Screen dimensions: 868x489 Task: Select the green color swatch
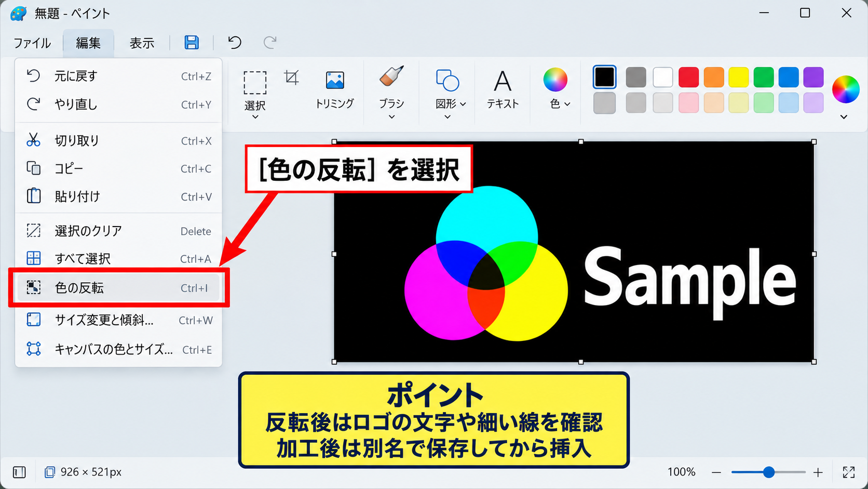764,77
